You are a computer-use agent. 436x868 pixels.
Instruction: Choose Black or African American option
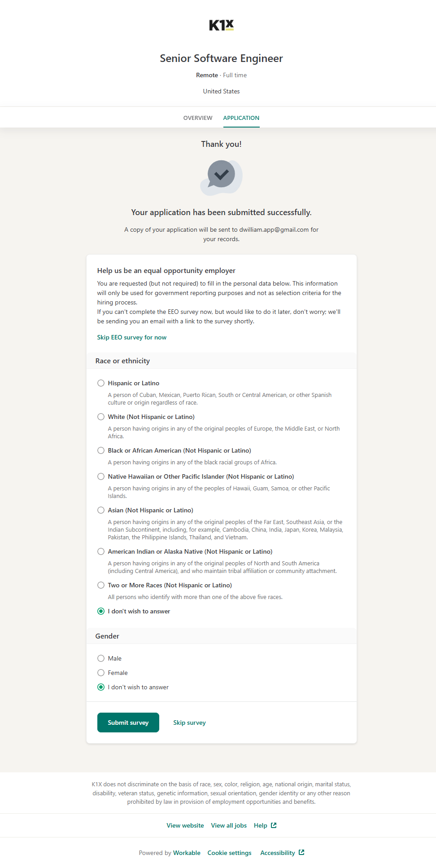[101, 450]
